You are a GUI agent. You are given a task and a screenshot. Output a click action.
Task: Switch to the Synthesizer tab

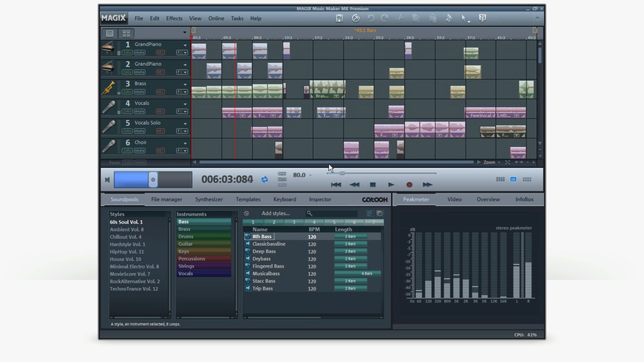pyautogui.click(x=209, y=200)
